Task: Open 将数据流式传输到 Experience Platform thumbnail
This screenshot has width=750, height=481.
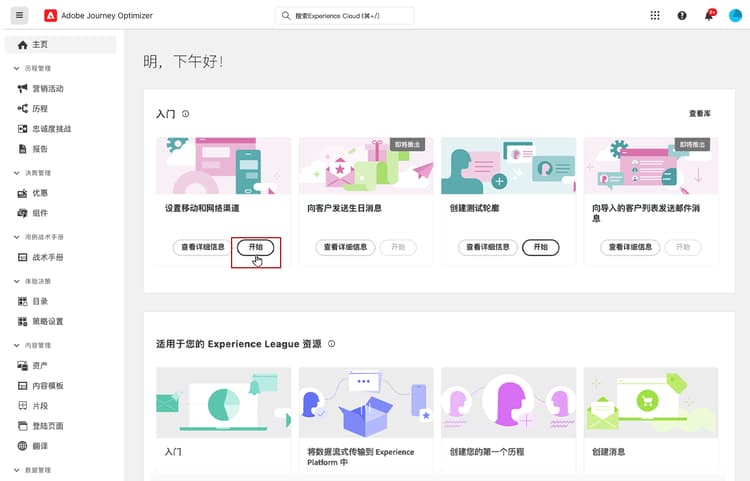Action: coord(366,403)
